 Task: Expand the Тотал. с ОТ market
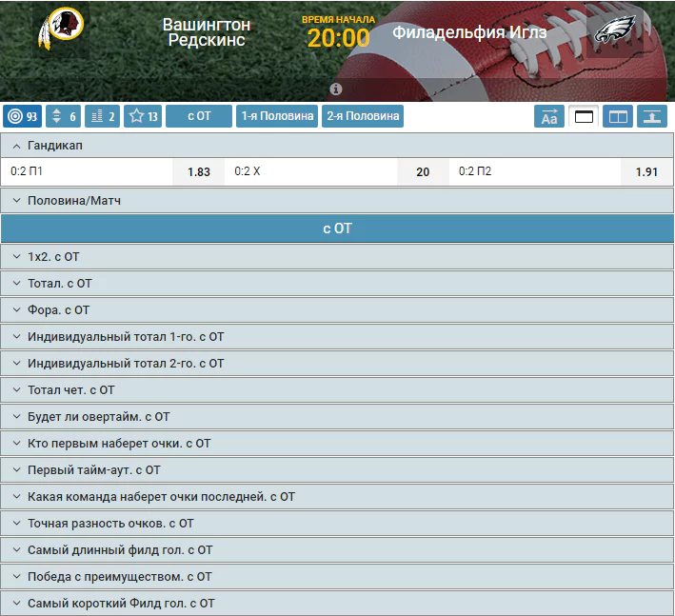click(x=337, y=284)
